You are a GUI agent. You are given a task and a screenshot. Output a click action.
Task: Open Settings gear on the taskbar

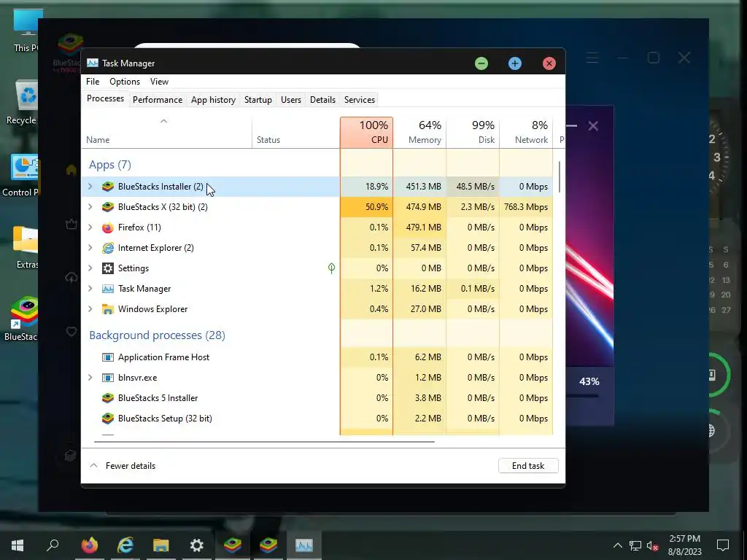[x=197, y=545]
